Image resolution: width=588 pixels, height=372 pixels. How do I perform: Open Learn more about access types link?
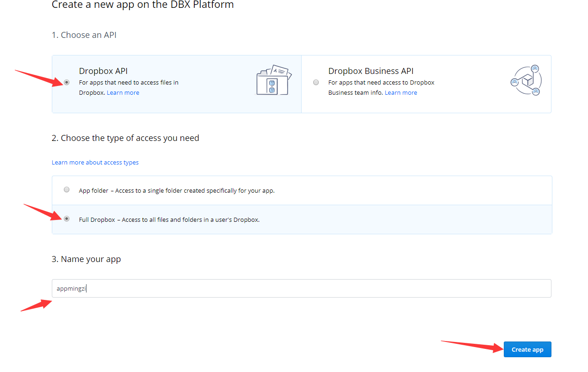coord(95,162)
